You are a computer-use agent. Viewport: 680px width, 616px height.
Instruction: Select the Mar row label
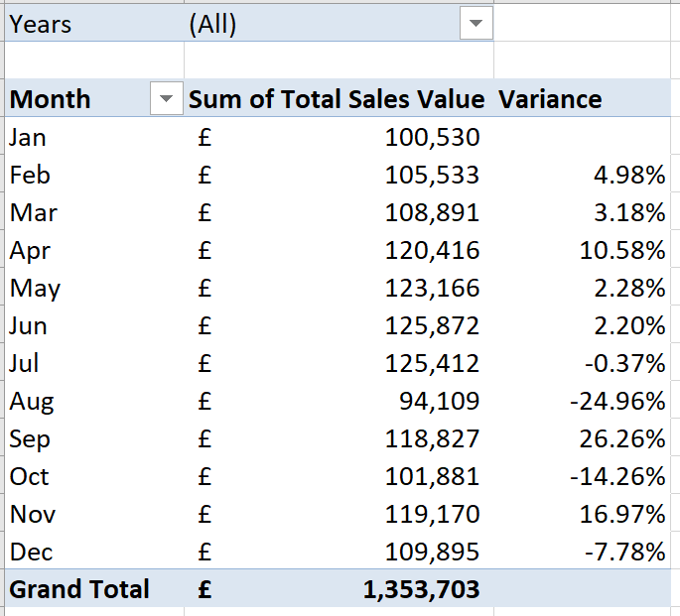tap(34, 213)
